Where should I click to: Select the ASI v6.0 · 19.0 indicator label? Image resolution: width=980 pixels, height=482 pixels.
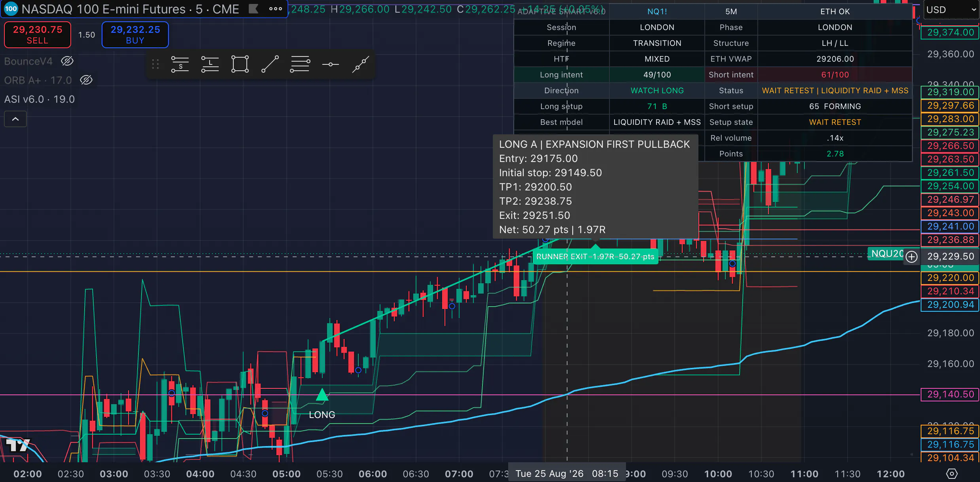[x=40, y=99]
